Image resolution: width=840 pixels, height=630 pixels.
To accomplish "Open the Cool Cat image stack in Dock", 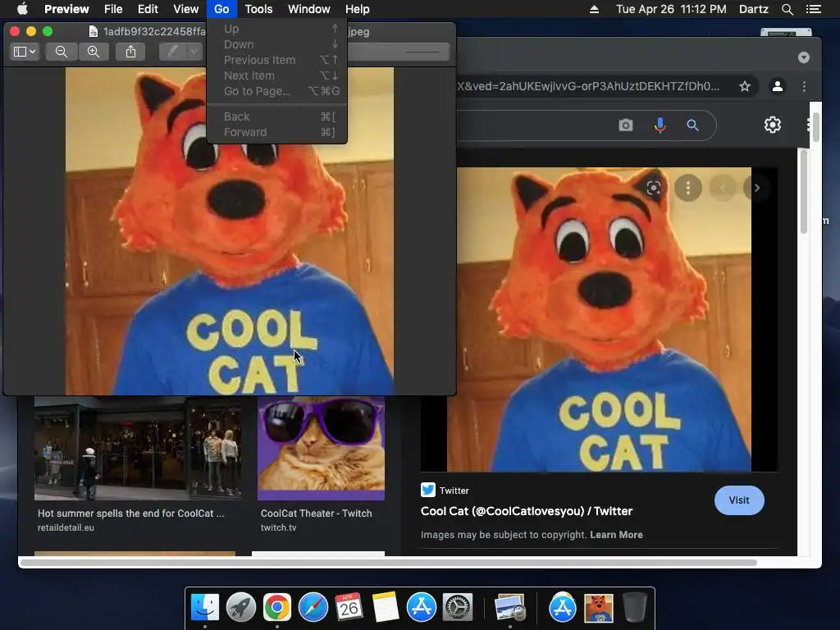I will coord(598,608).
